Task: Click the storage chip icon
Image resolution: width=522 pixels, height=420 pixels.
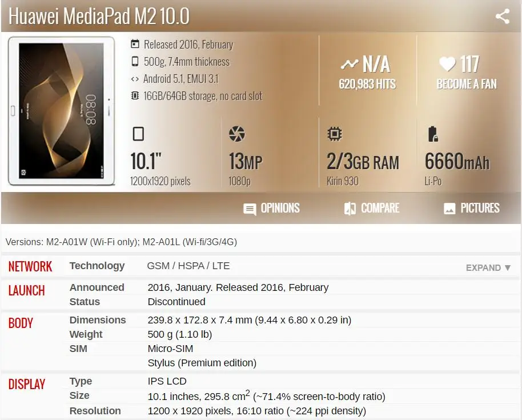Action: coord(135,95)
